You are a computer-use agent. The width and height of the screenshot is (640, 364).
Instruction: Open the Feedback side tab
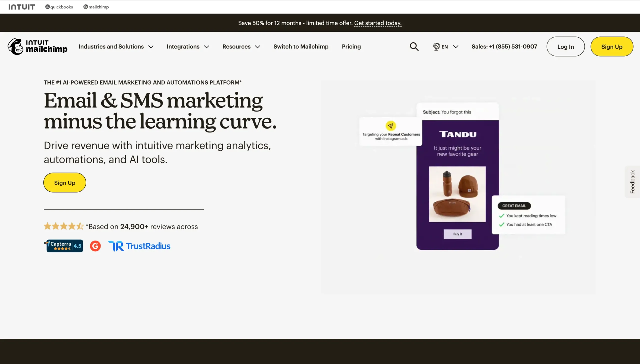point(632,182)
